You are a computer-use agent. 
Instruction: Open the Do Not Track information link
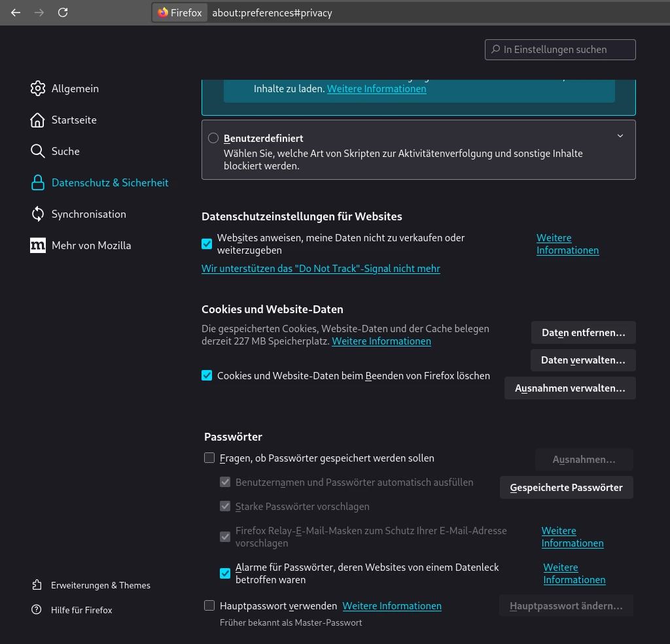tap(321, 269)
